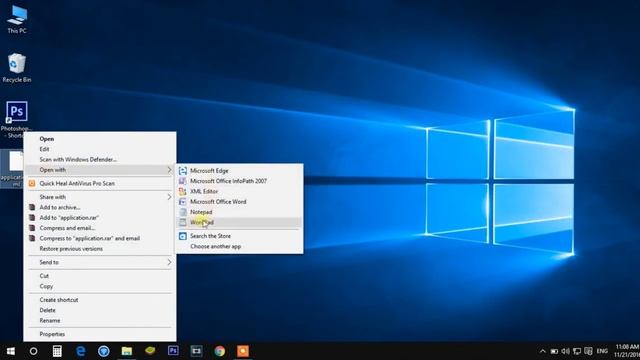
Task: Select WordPad in the Open with submenu
Action: click(x=239, y=222)
